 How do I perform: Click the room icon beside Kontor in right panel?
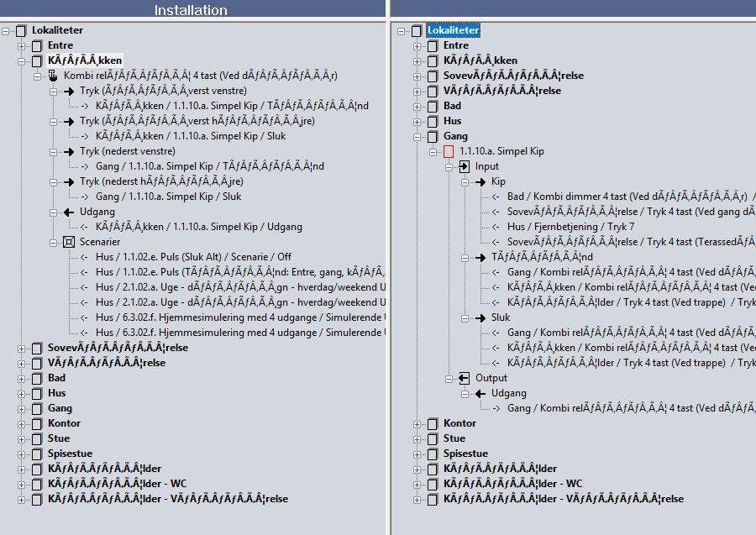coord(432,423)
